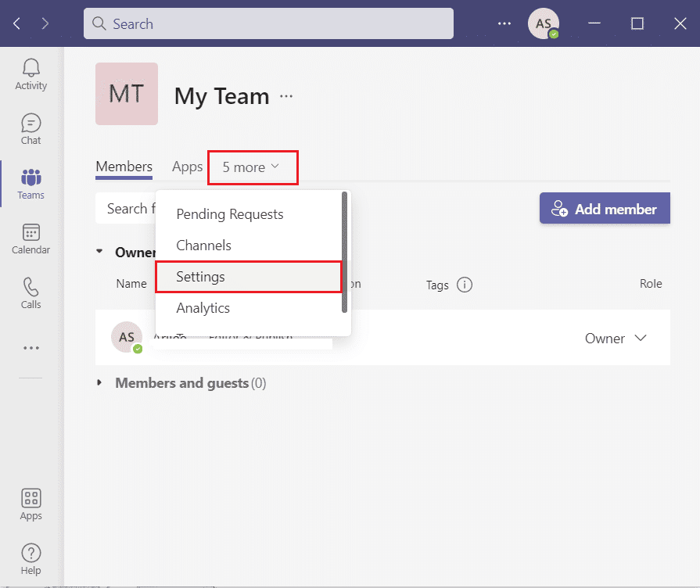The image size is (700, 588).
Task: Switch to the Apps tab
Action: tap(188, 167)
